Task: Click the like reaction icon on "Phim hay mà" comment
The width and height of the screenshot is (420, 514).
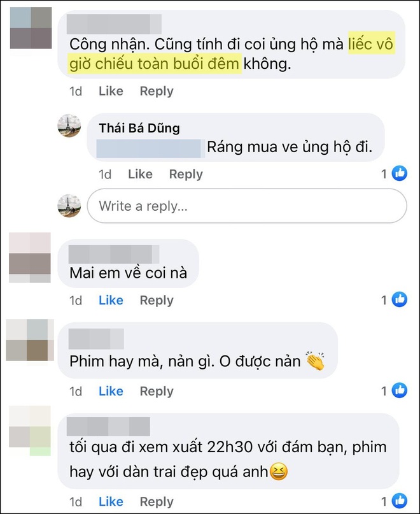Action: pyautogui.click(x=400, y=390)
